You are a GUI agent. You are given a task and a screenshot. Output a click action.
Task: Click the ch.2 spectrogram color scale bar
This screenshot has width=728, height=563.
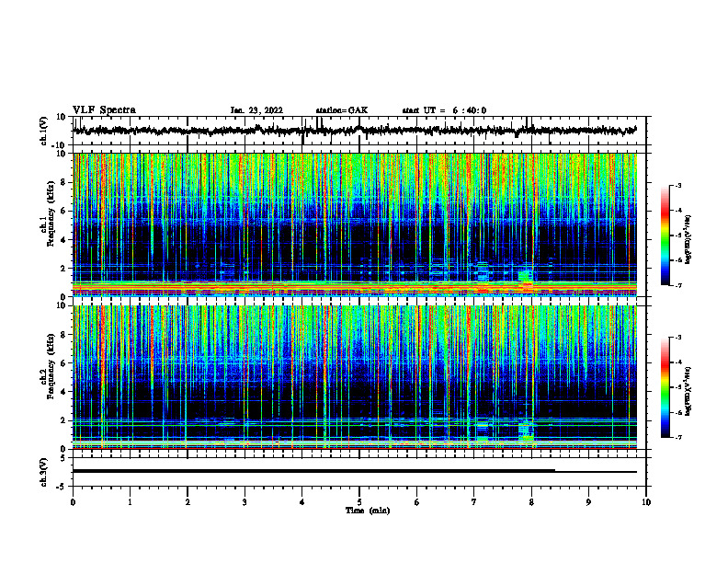tap(665, 387)
